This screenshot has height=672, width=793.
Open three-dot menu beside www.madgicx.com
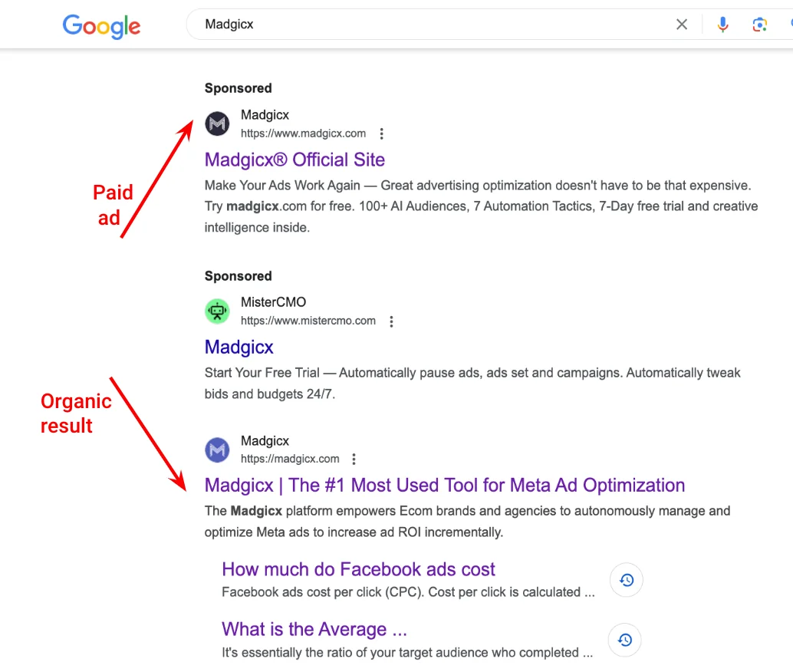[382, 133]
